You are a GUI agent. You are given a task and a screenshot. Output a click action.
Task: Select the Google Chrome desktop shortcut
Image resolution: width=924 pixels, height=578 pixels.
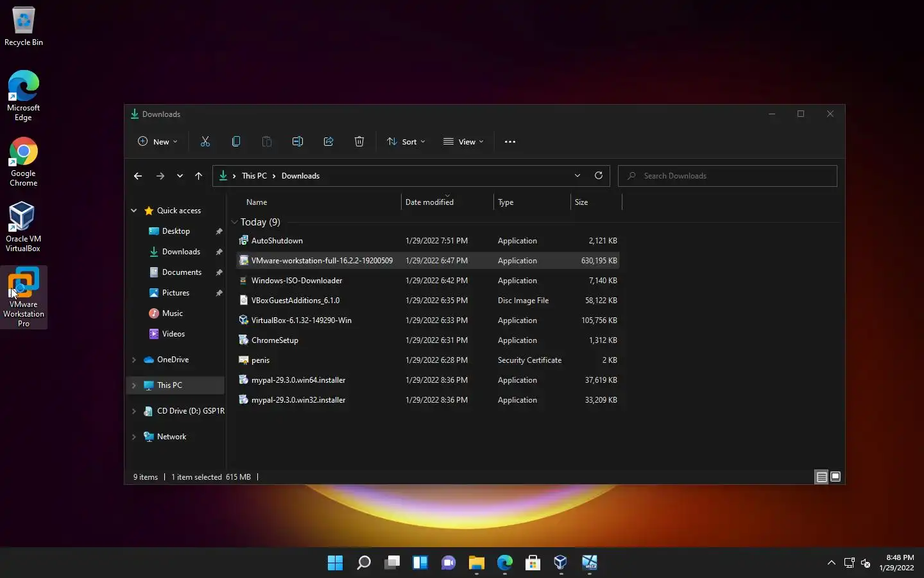click(x=24, y=162)
